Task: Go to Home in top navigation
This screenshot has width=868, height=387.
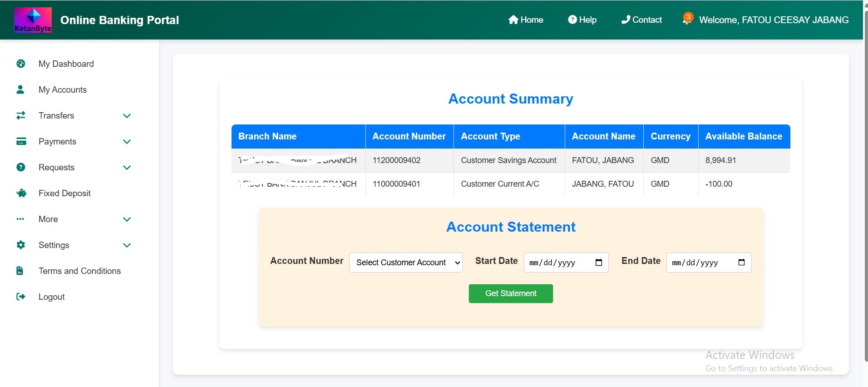Action: pyautogui.click(x=526, y=20)
